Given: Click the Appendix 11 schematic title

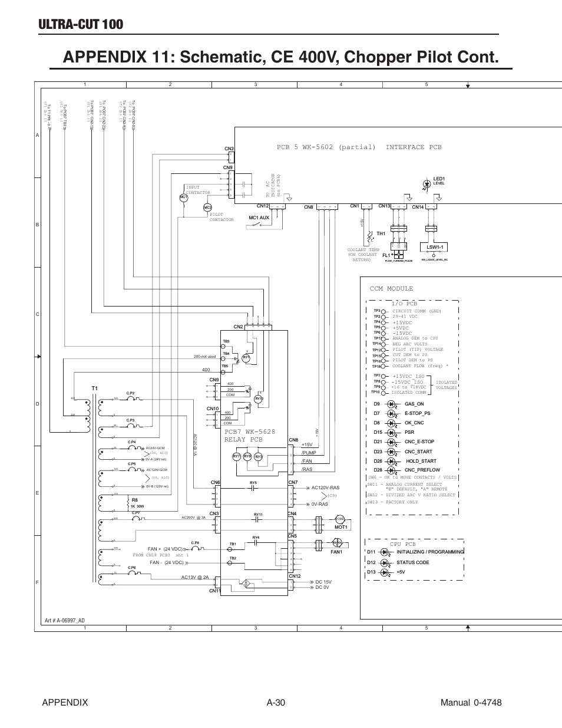Looking at the screenshot, I should click(281, 57).
